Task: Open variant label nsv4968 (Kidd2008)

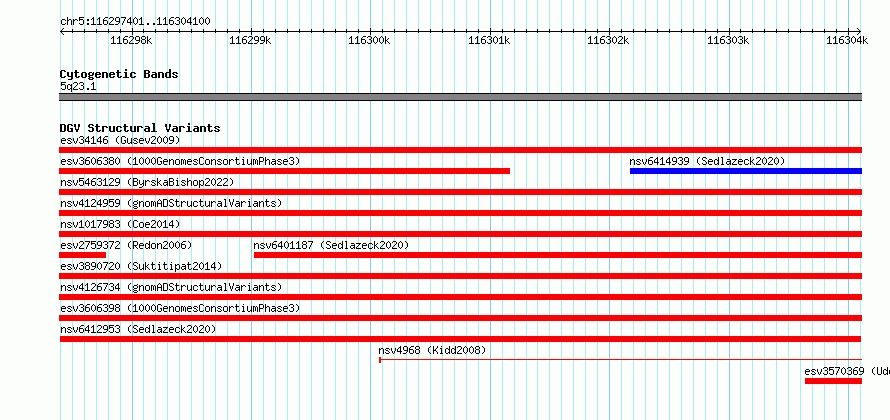Action: [x=432, y=350]
